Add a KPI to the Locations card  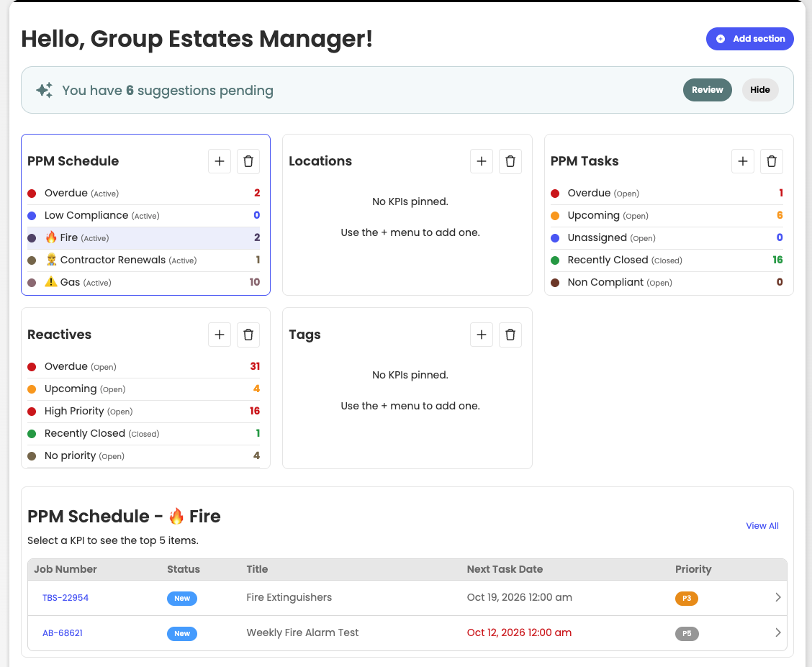pos(481,161)
